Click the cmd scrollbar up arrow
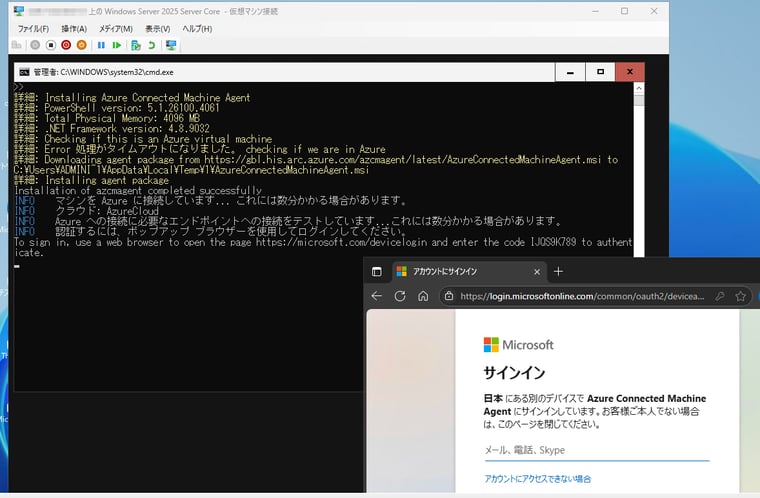760x498 pixels. (639, 88)
